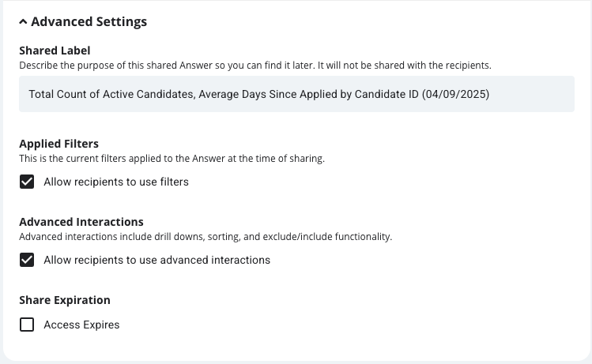Click the Shared Label section heading
Viewport: 592px width, 364px height.
tap(55, 51)
